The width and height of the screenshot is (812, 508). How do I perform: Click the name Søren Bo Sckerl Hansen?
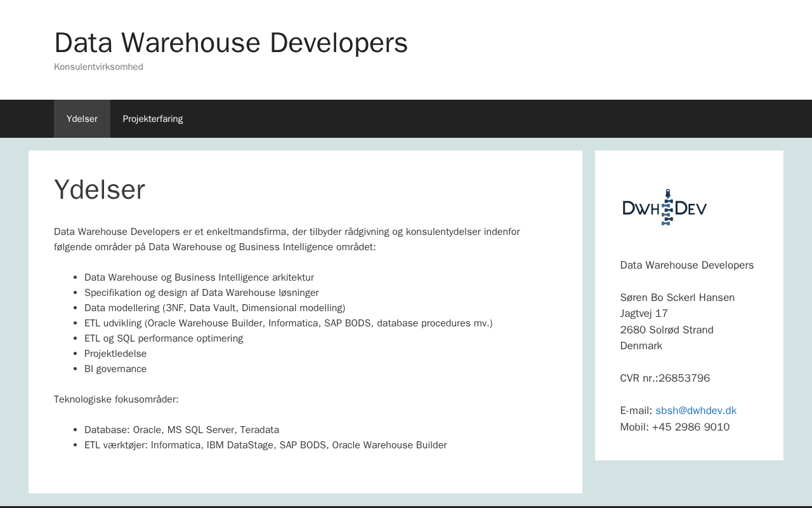tap(677, 297)
